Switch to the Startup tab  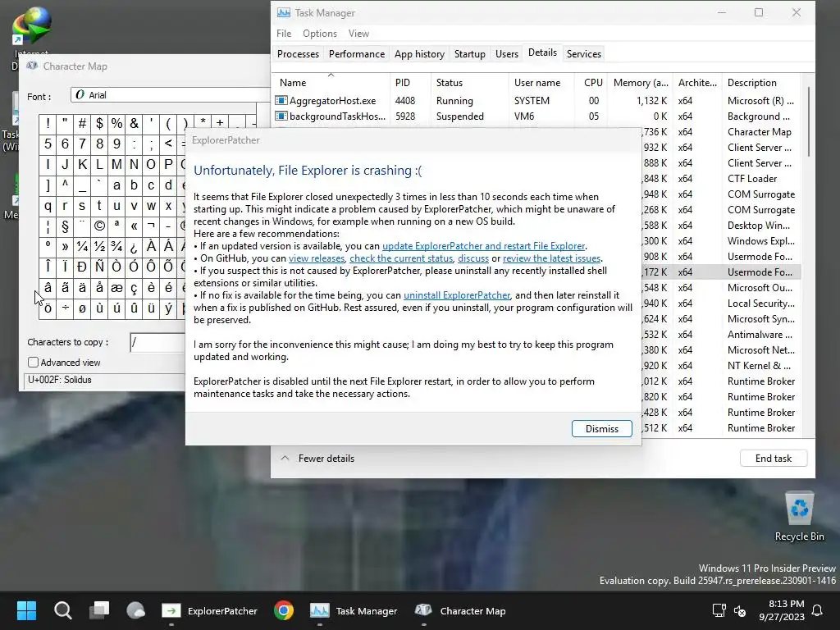(x=470, y=53)
